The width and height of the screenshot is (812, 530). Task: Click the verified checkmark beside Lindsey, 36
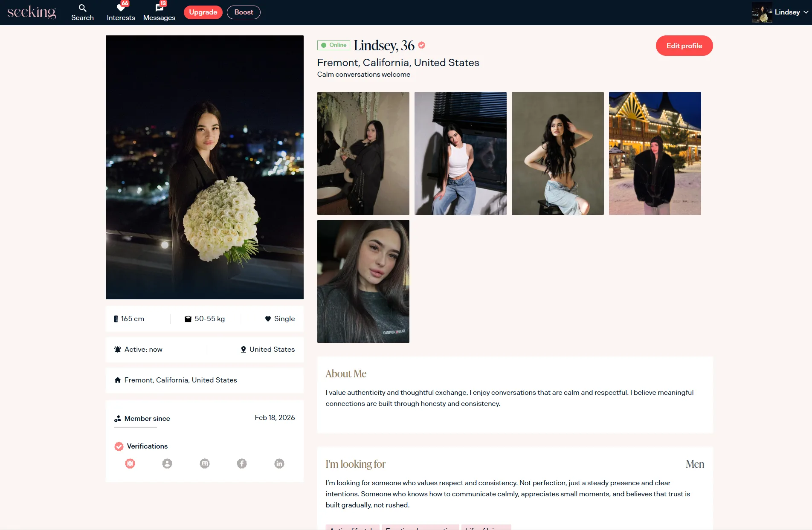[422, 45]
